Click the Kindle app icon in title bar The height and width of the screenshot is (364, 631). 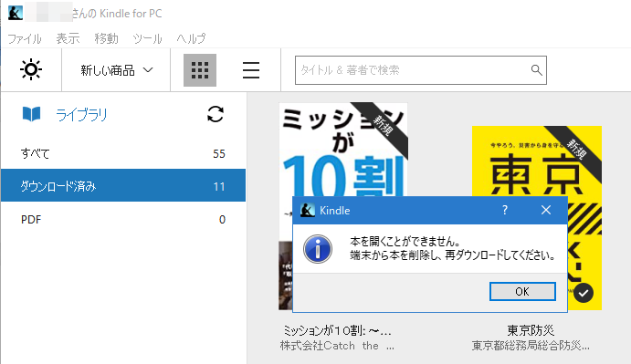click(x=16, y=14)
